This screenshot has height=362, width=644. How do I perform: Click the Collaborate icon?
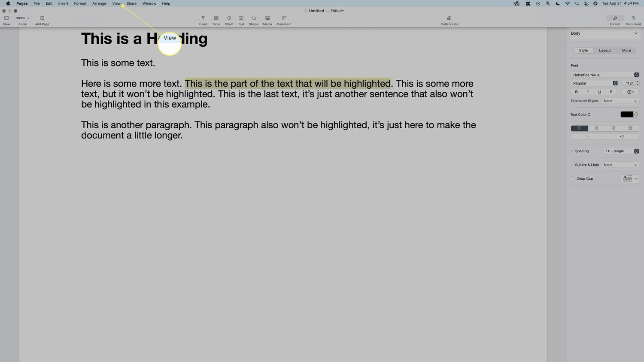(449, 18)
